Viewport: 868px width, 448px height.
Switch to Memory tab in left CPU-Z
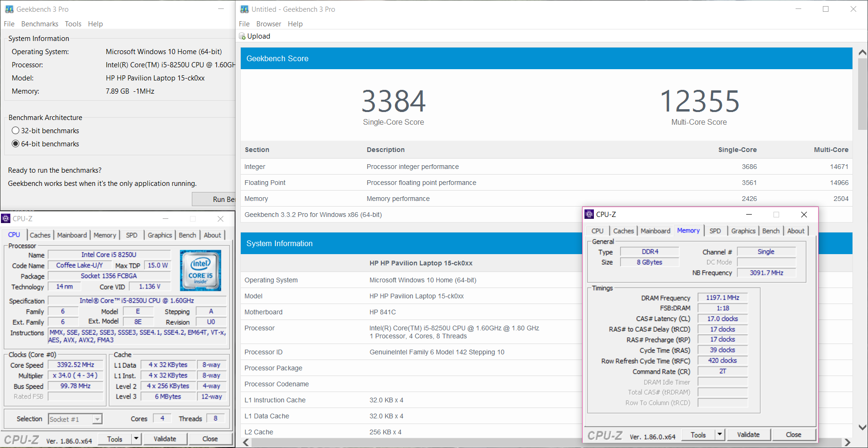pyautogui.click(x=104, y=235)
